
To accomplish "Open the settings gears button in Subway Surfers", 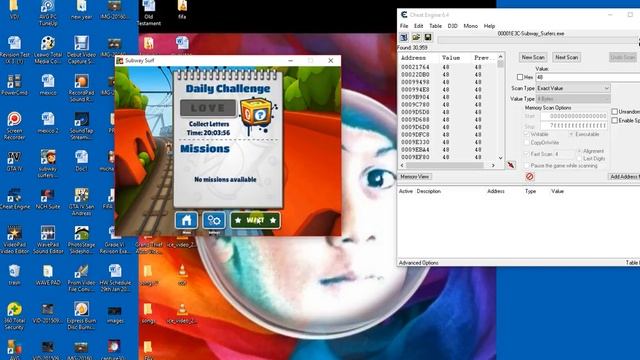I will click(x=214, y=220).
